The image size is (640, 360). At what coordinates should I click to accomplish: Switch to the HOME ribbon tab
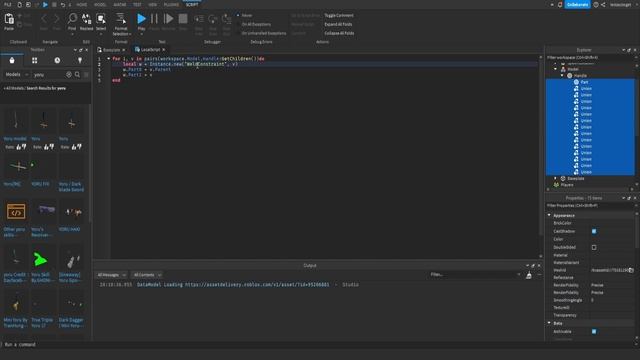click(x=82, y=4)
